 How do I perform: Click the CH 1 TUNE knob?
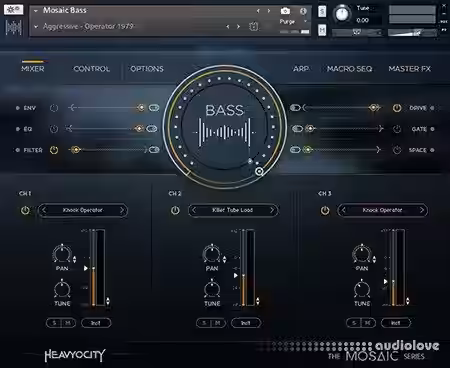tap(62, 289)
